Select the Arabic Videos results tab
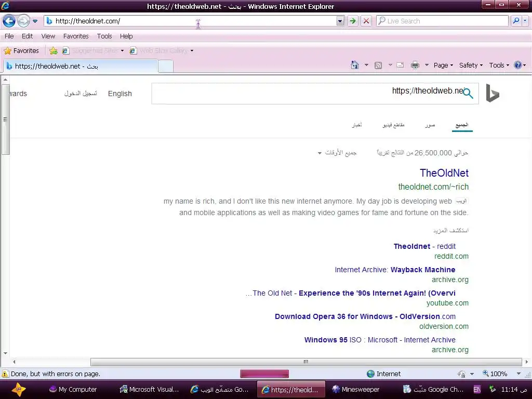The height and width of the screenshot is (399, 532). (394, 125)
